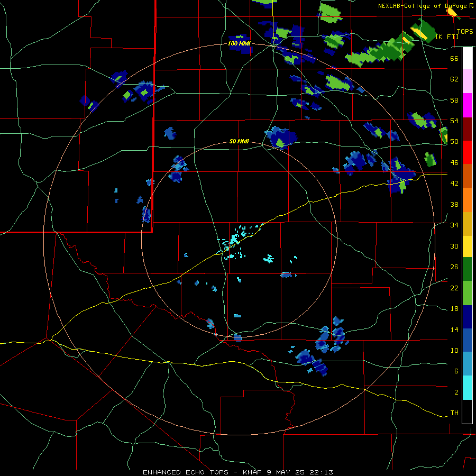Screen dimensions: 476x476
Task: Click the 18 value on the scale
Action: pos(454,309)
